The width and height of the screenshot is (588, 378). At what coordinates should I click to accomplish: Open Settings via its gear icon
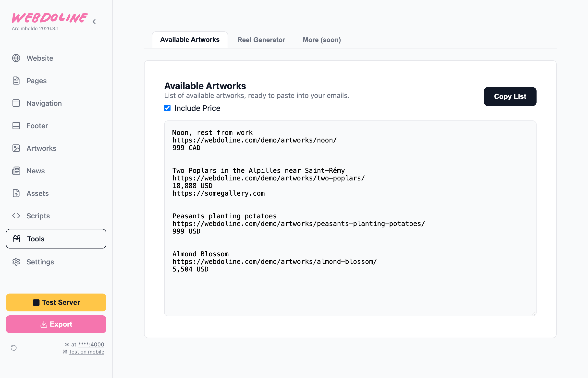click(x=16, y=262)
